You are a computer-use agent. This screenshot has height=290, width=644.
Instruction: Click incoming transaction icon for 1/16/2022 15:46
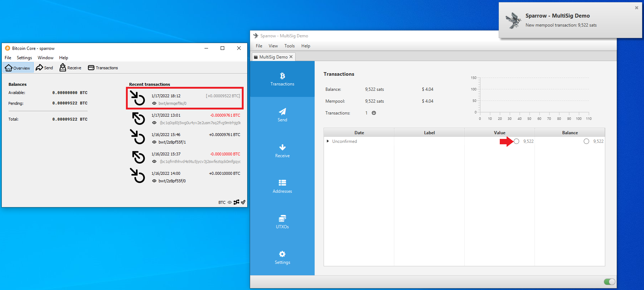tap(137, 137)
